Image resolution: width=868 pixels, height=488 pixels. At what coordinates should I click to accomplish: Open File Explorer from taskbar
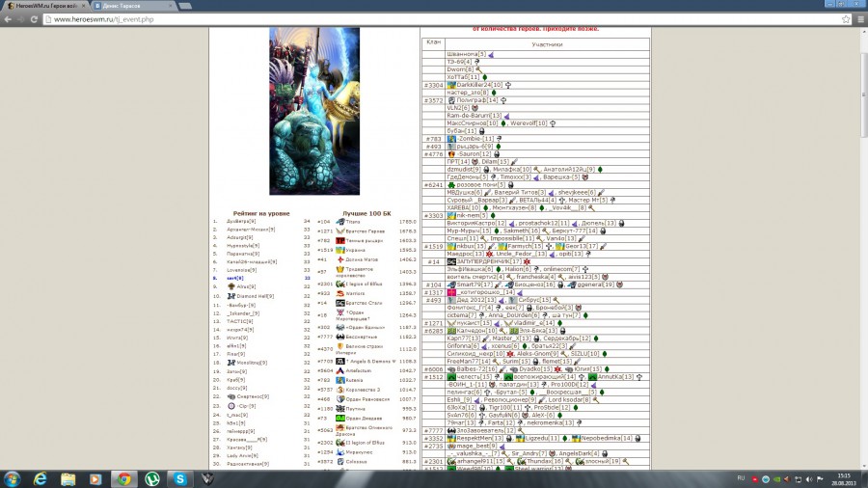(68, 479)
